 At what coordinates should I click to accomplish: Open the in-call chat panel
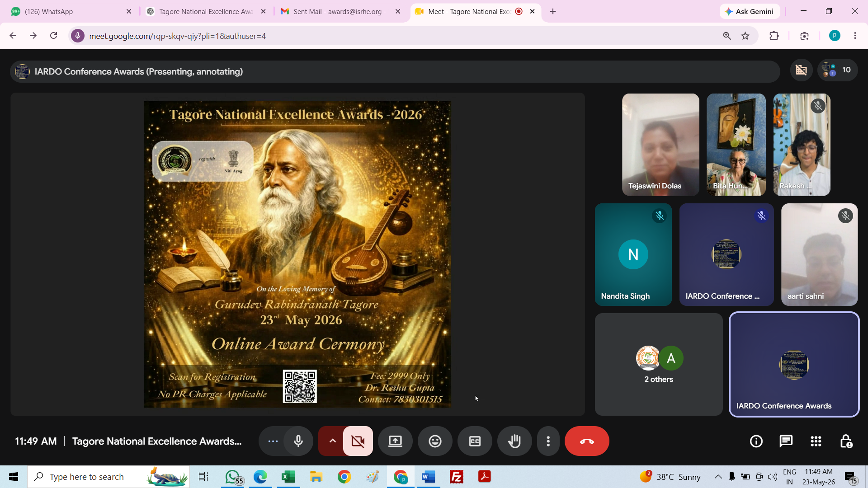[786, 441]
